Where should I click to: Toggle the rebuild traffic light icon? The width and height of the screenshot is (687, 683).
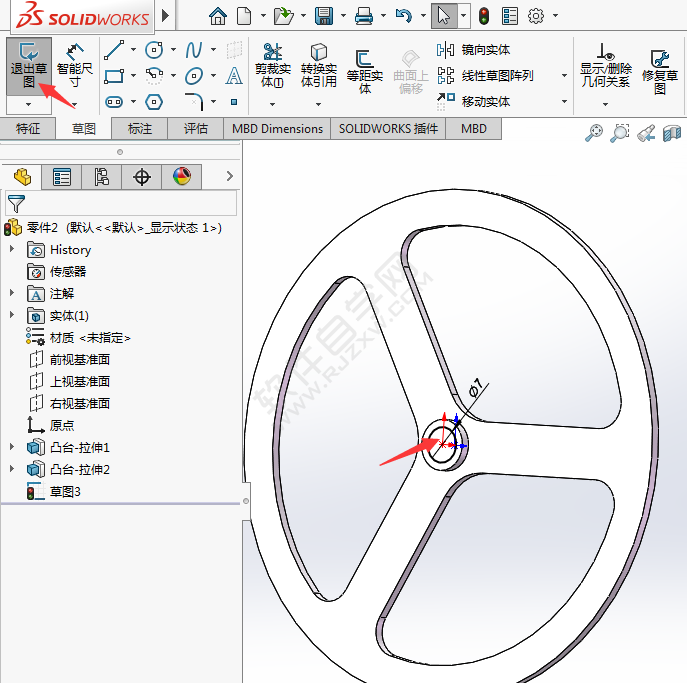click(x=484, y=16)
